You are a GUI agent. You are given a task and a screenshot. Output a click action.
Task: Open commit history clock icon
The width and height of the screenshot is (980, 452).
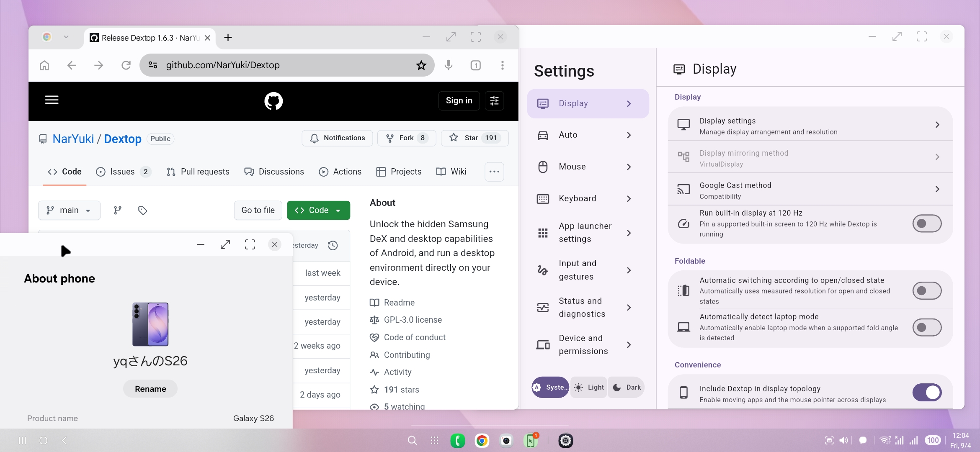(x=333, y=246)
